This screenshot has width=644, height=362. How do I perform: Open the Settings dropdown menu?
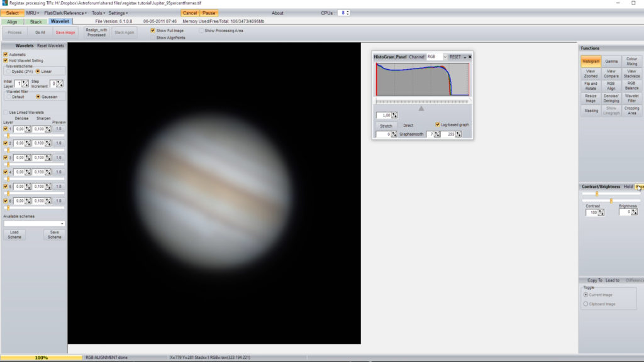point(118,13)
